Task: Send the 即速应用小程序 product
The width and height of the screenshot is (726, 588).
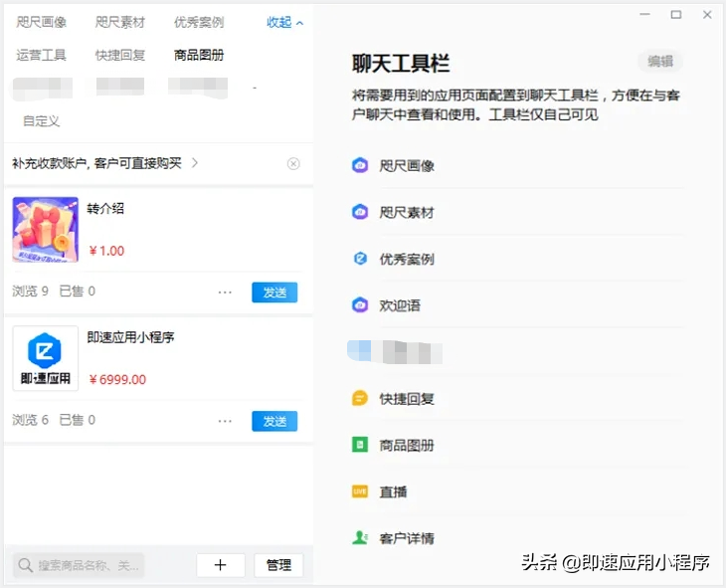Action: pos(274,421)
